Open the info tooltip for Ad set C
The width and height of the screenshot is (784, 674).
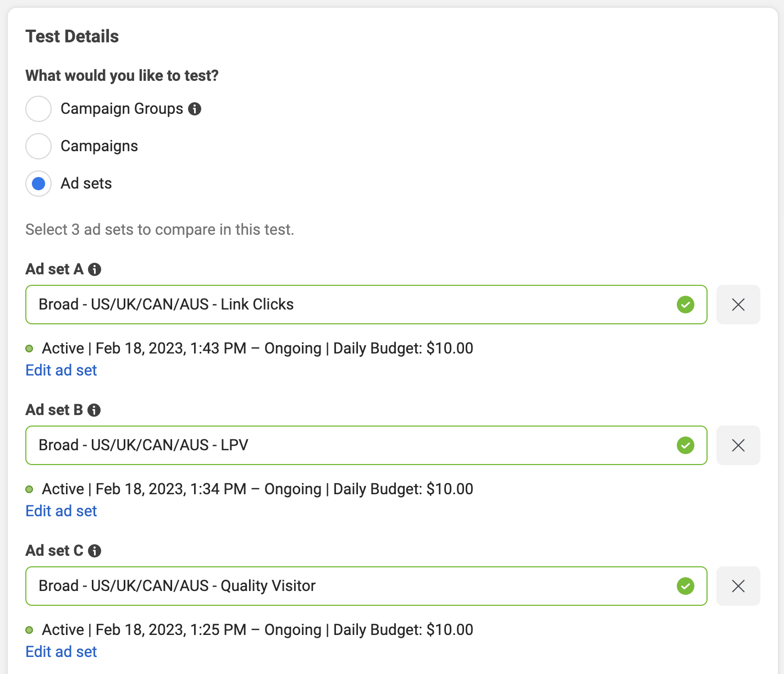pyautogui.click(x=95, y=551)
